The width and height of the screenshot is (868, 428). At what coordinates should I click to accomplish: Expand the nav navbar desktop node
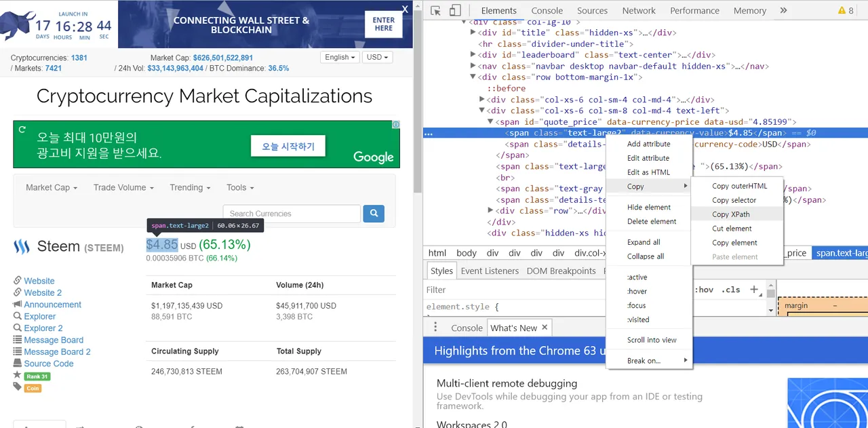[x=473, y=66]
